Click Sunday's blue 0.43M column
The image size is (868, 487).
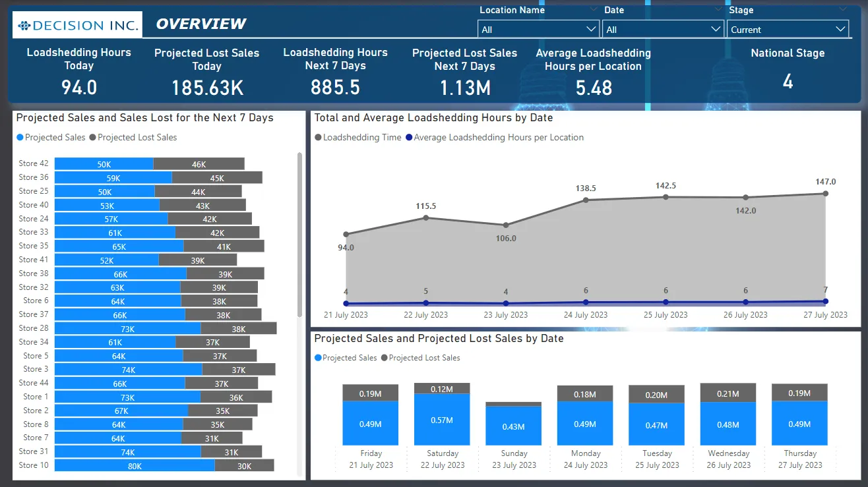click(x=514, y=426)
